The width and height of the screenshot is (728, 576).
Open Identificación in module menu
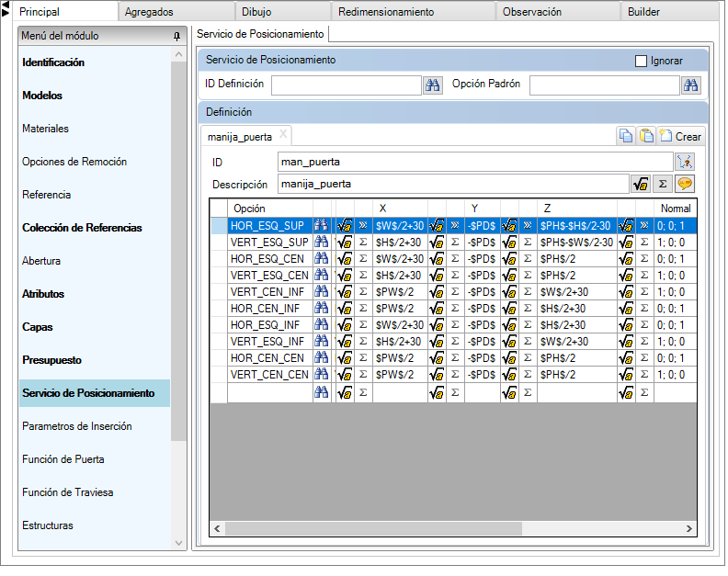53,62
